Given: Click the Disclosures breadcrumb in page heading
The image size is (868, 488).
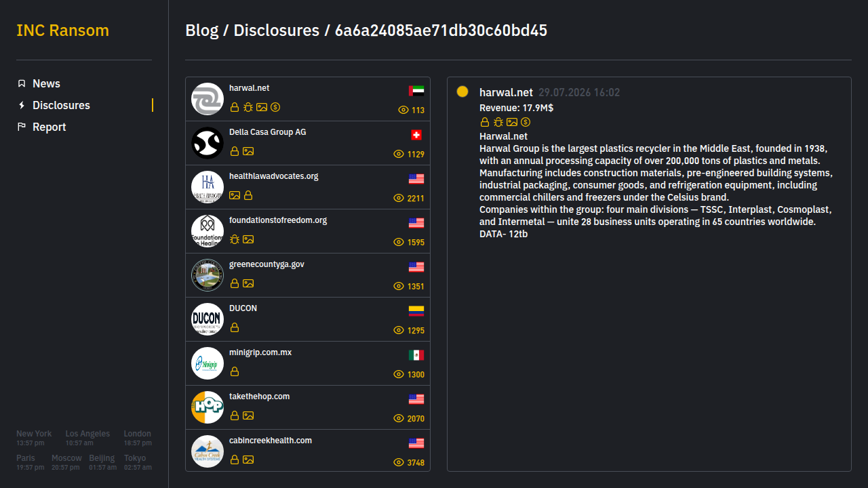Looking at the screenshot, I should coord(276,30).
